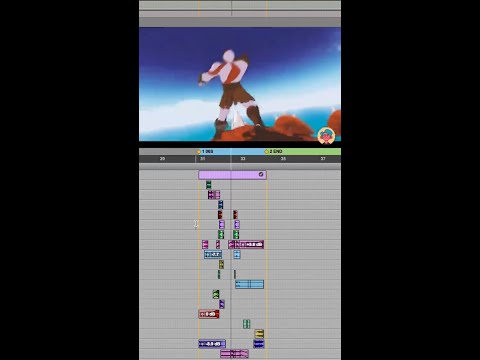
Task: Select the dark purple clip on the third track
Action: pyautogui.click(x=211, y=195)
